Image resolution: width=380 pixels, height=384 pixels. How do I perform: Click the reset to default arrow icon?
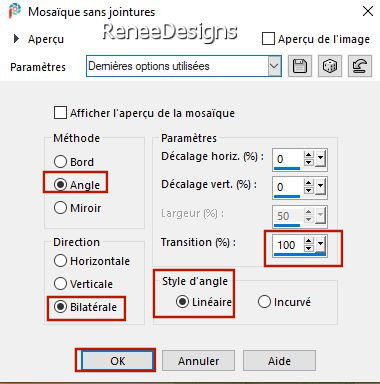(x=360, y=66)
